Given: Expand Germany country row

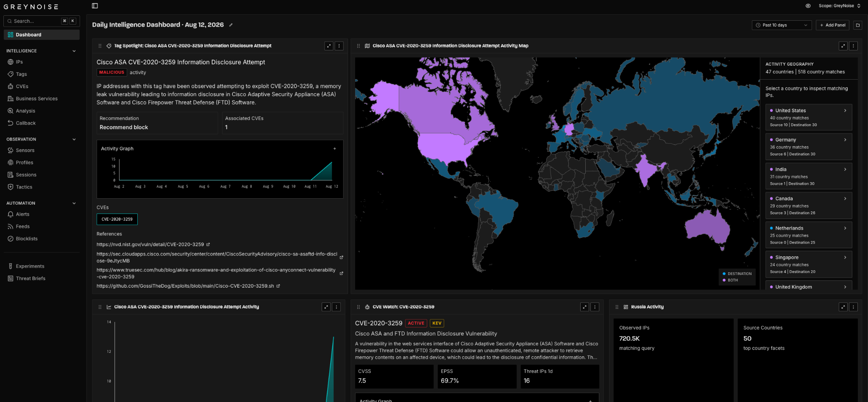Looking at the screenshot, I should pyautogui.click(x=809, y=147).
